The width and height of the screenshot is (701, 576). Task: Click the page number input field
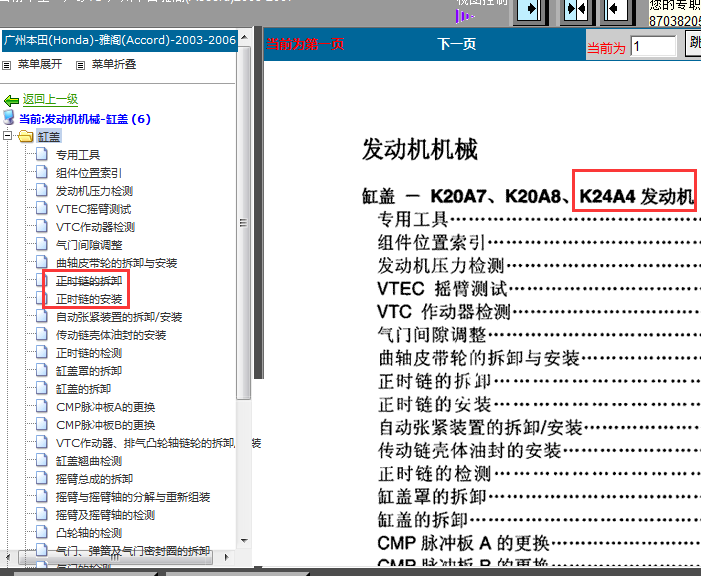[x=653, y=47]
